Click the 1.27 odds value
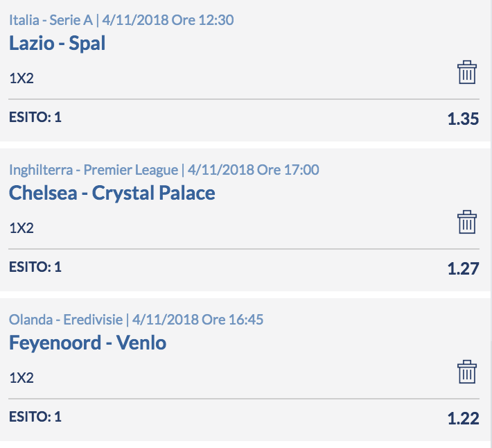Screen dimensions: 492x448 (463, 268)
